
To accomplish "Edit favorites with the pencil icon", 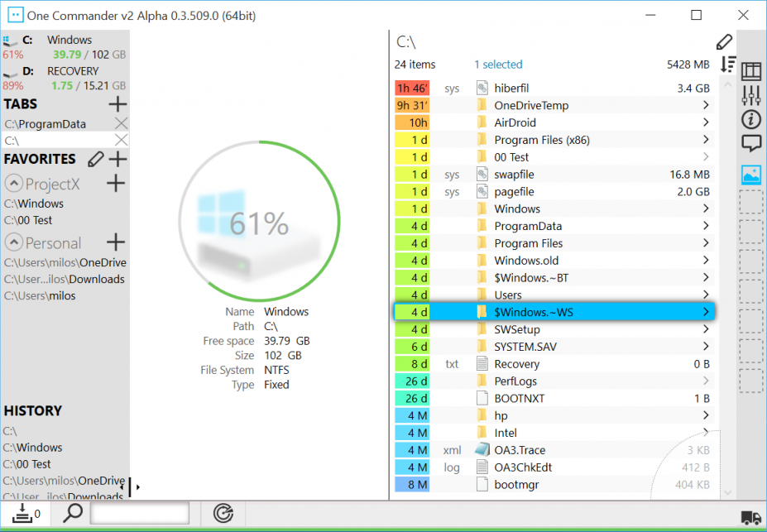I will [96, 159].
